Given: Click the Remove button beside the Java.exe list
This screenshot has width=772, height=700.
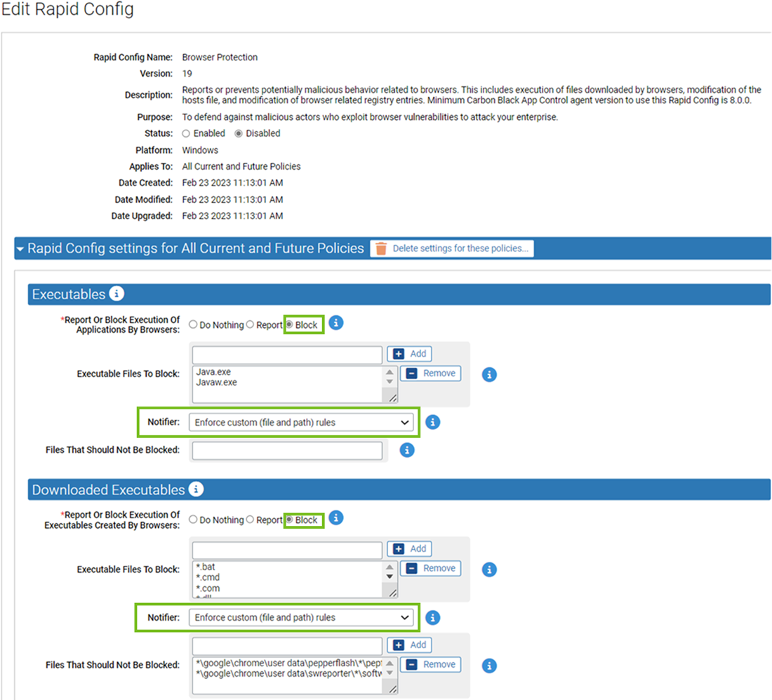Looking at the screenshot, I should [x=430, y=374].
